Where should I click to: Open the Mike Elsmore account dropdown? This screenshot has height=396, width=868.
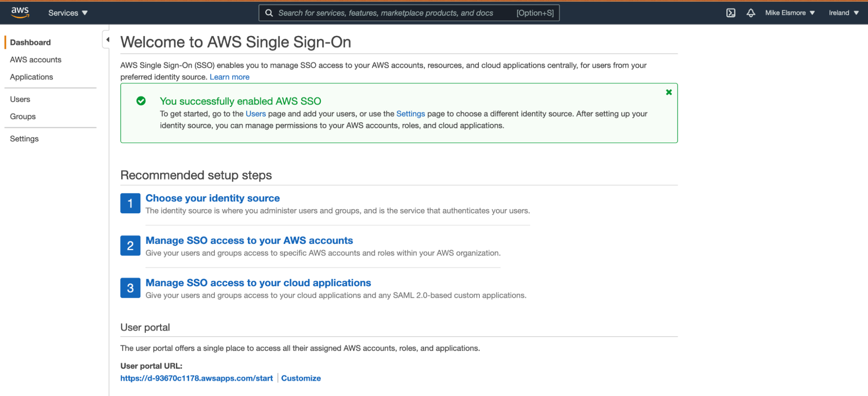pos(789,13)
